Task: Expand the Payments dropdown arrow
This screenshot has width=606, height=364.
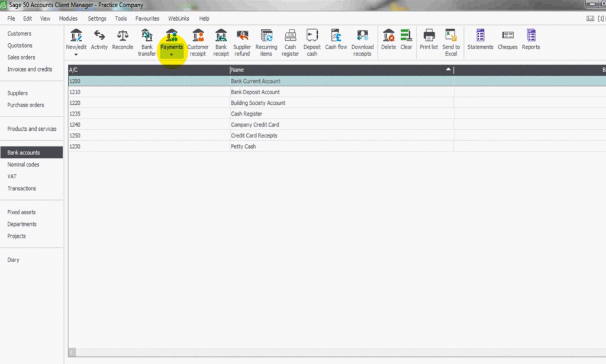Action: (x=172, y=55)
